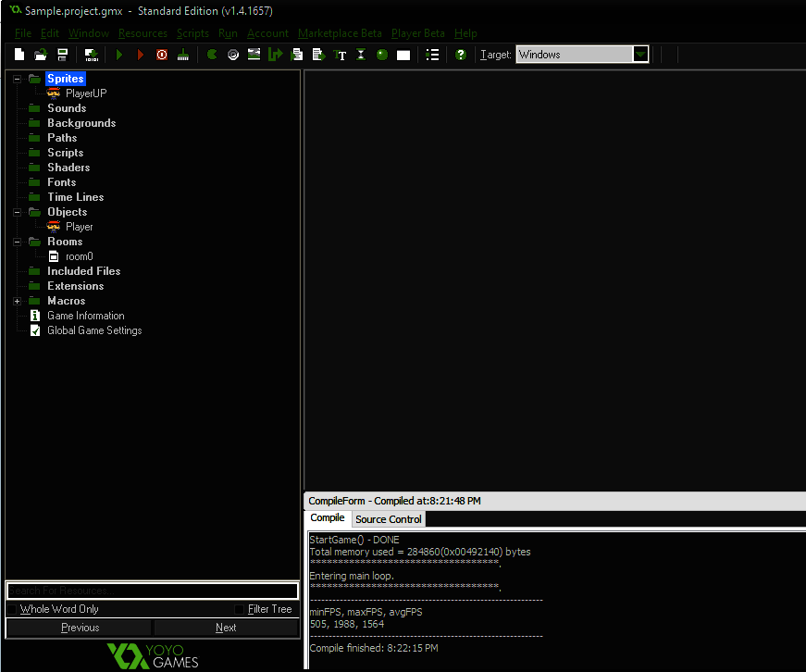Create a new Font resource via toolbar icon
This screenshot has height=672, width=806.
(341, 54)
